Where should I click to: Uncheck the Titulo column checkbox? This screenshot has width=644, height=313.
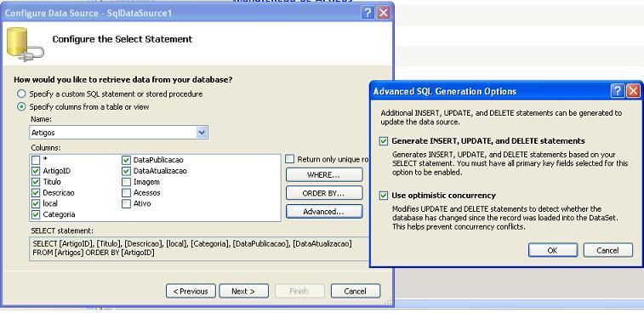pos(36,181)
